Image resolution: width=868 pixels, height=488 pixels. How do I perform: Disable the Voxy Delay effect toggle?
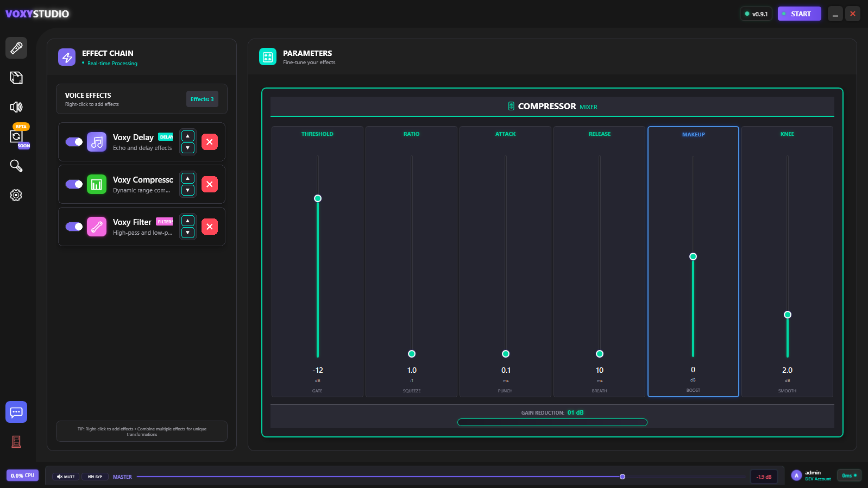(x=74, y=142)
